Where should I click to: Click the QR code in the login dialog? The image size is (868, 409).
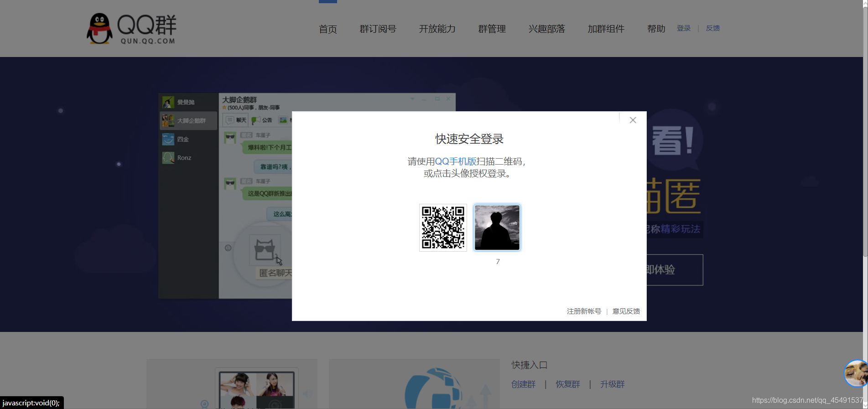[x=443, y=228]
